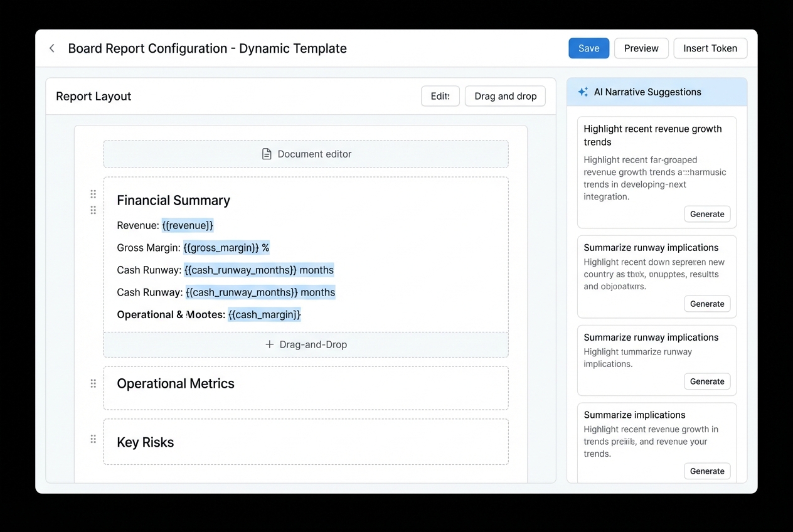The width and height of the screenshot is (793, 532).
Task: Click the back arrow in the header
Action: (51, 48)
